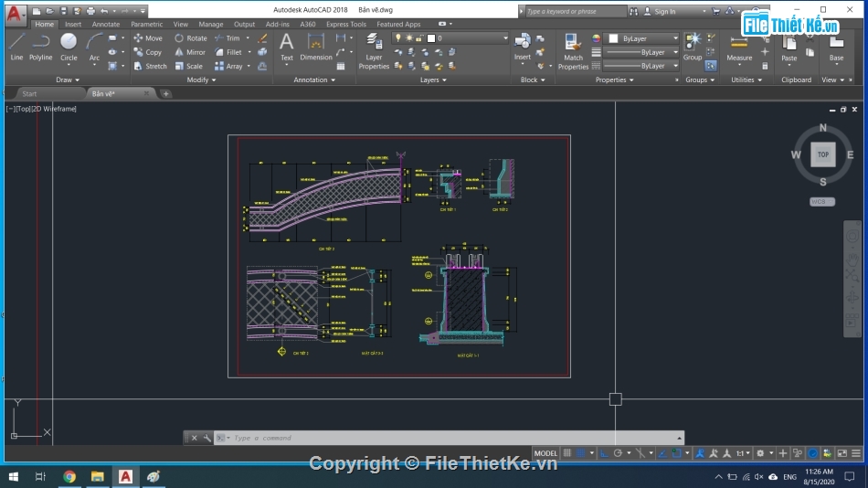
Task: Switch to the Start drawing tab
Action: click(29, 93)
